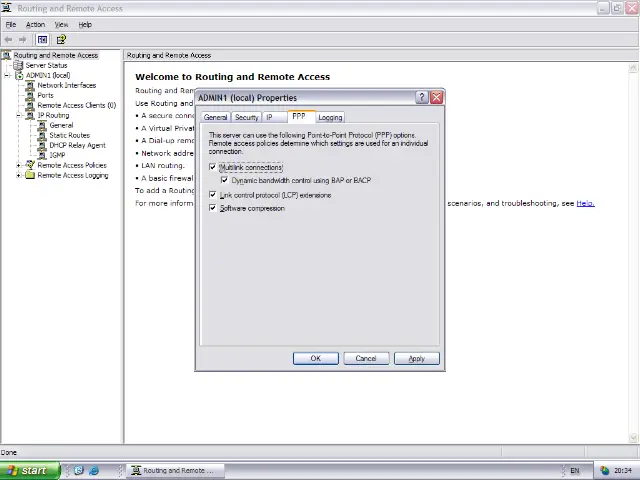The width and height of the screenshot is (640, 480).
Task: Click the OK button
Action: coord(316,358)
